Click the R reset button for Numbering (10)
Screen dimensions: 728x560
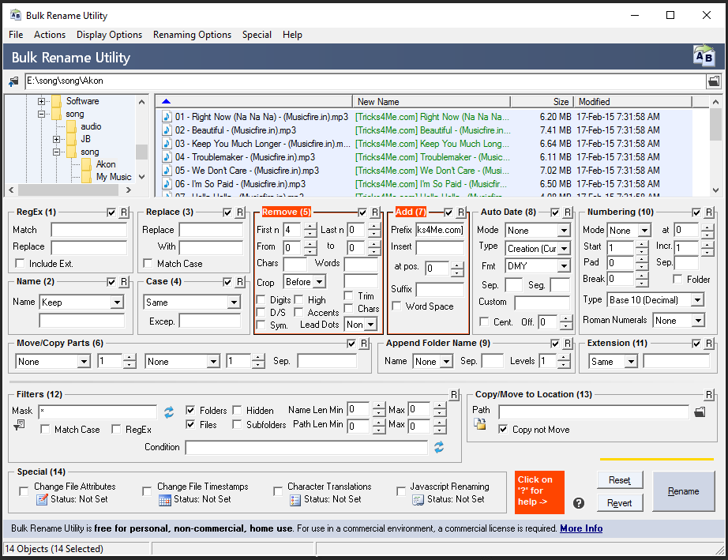[x=709, y=212]
